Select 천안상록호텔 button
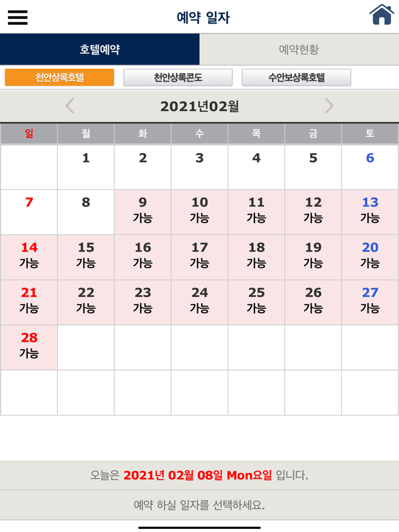Screen dimensions: 399x532 [60, 78]
